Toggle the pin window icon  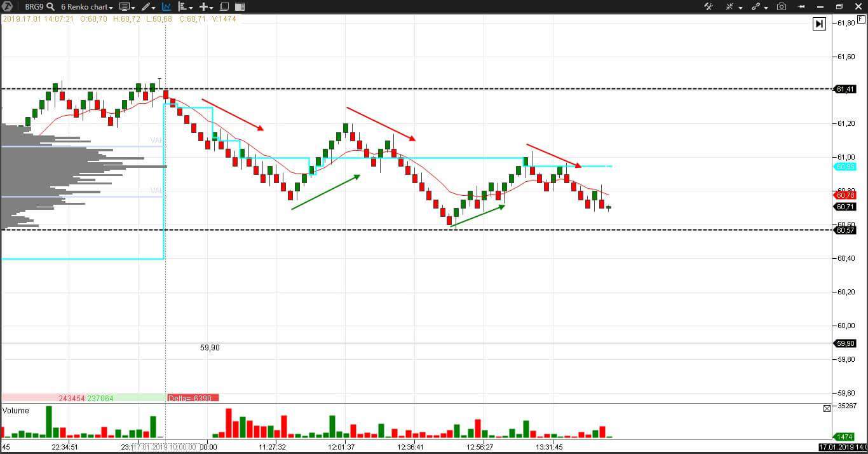pyautogui.click(x=801, y=7)
